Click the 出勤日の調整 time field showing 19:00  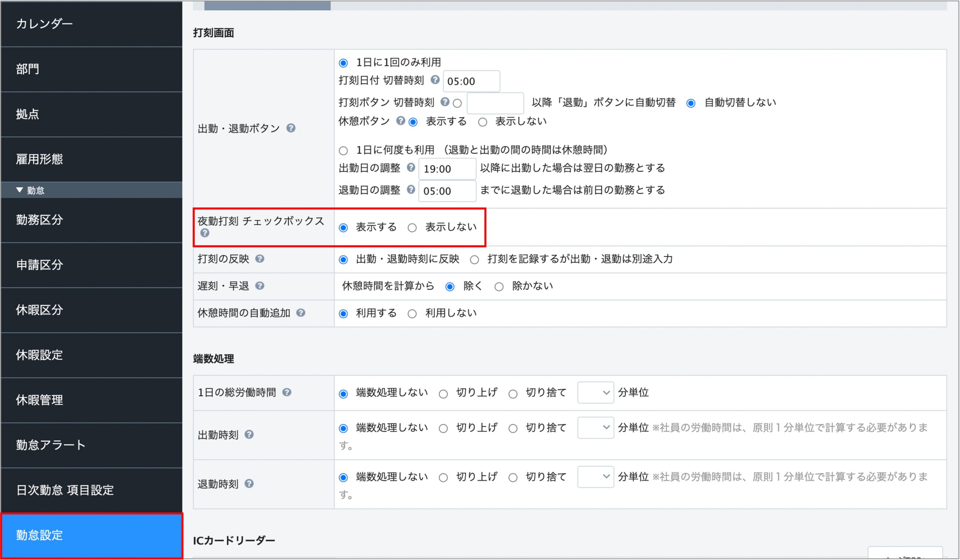[x=447, y=169]
